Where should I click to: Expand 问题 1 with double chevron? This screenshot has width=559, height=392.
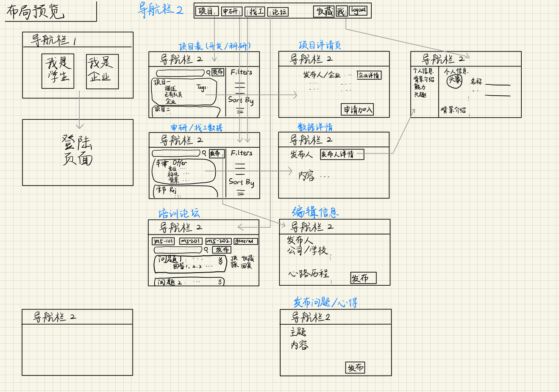tap(220, 261)
